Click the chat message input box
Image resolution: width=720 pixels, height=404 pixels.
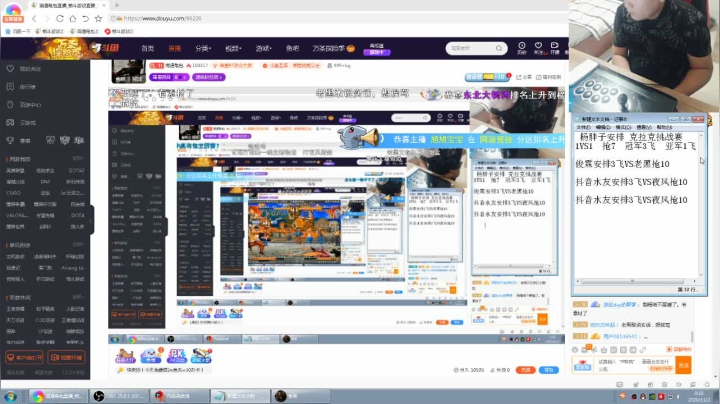pyautogui.click(x=635, y=365)
